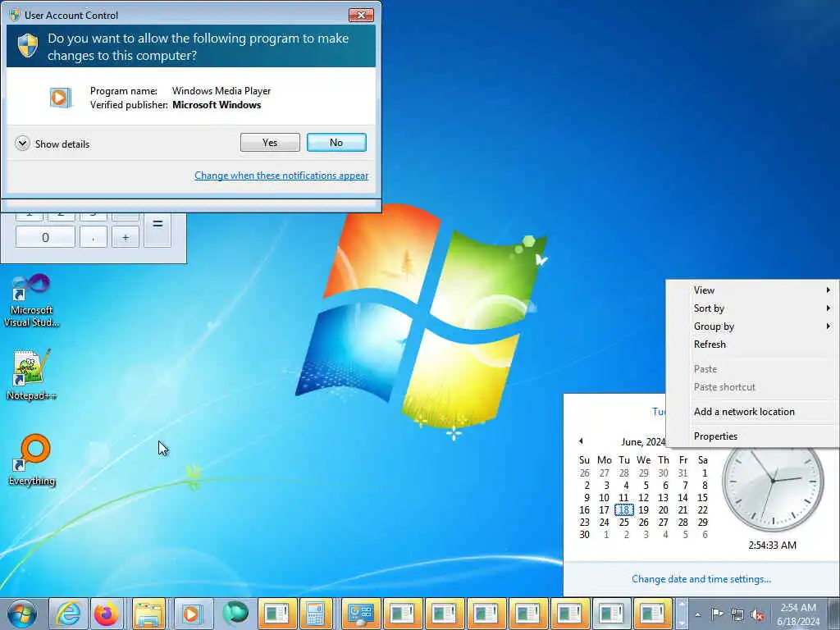Open Windows Explorer folder icon on taskbar
Image resolution: width=840 pixels, height=630 pixels.
(148, 614)
